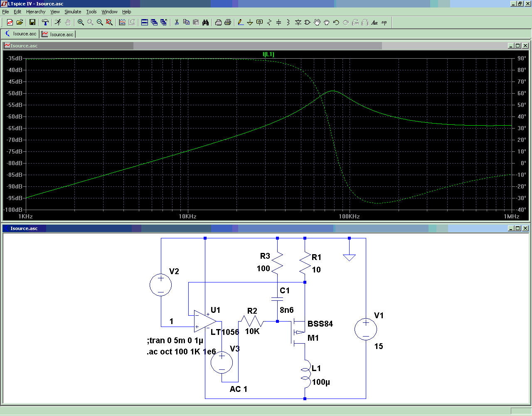Image resolution: width=532 pixels, height=416 pixels.
Task: Select the ;tran 0 5m 0 1µ comment
Action: pyautogui.click(x=175, y=340)
